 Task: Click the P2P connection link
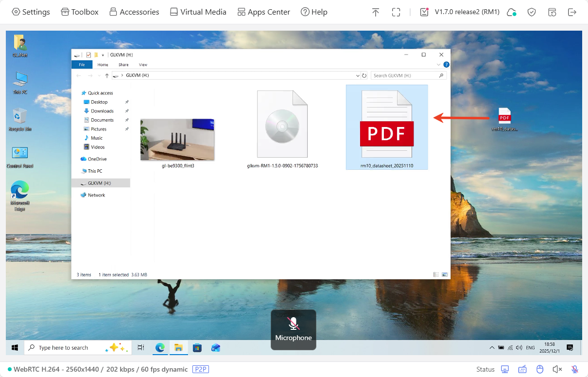201,369
